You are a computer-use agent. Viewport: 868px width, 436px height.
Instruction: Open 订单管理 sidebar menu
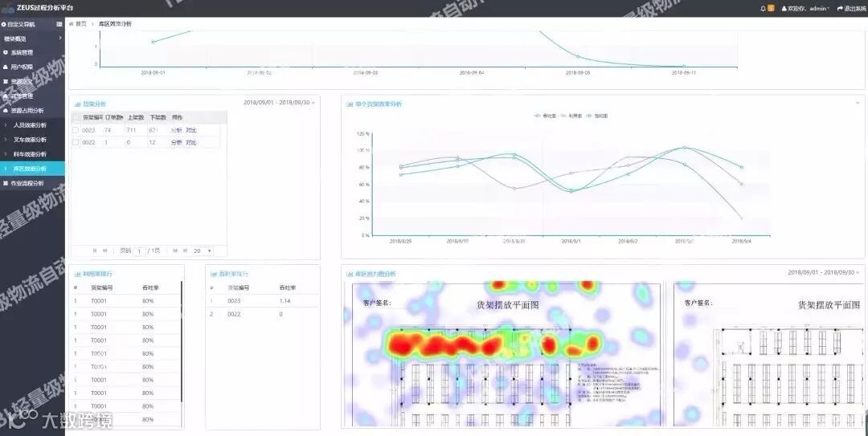32,96
